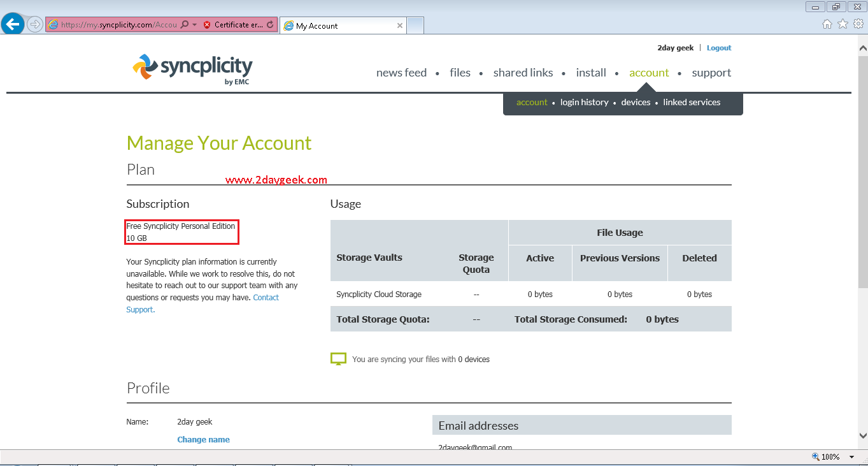Click the Total Storage Quota label
Image resolution: width=868 pixels, height=466 pixels.
(383, 319)
